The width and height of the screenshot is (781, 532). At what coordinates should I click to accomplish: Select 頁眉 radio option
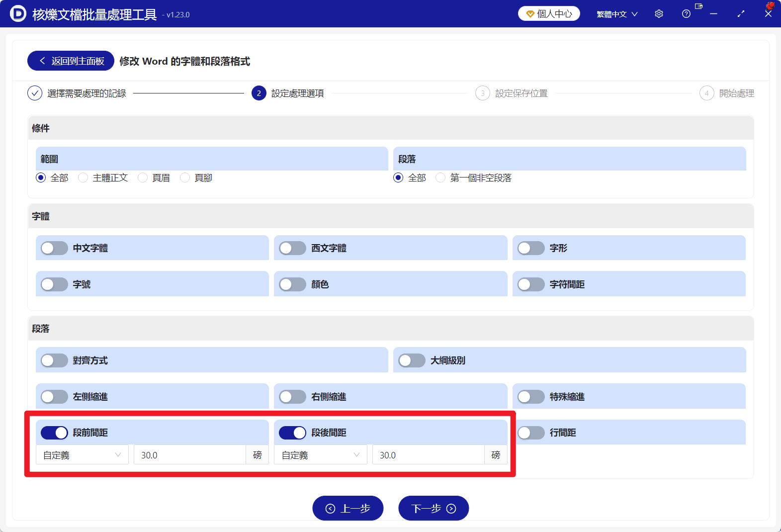tap(143, 177)
